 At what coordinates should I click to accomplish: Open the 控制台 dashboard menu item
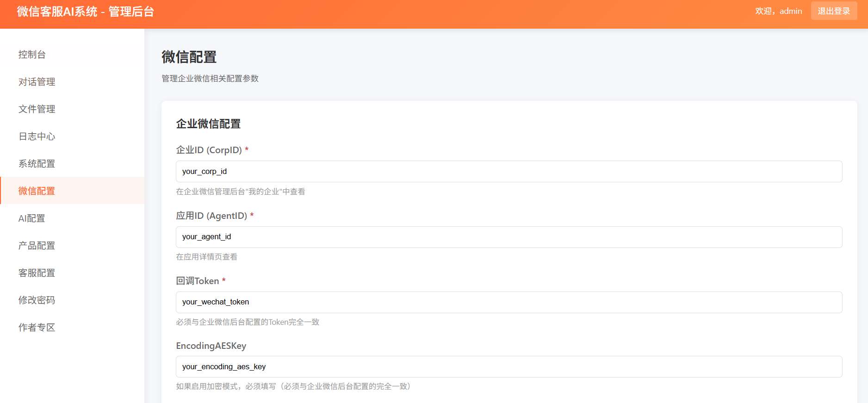[32, 55]
